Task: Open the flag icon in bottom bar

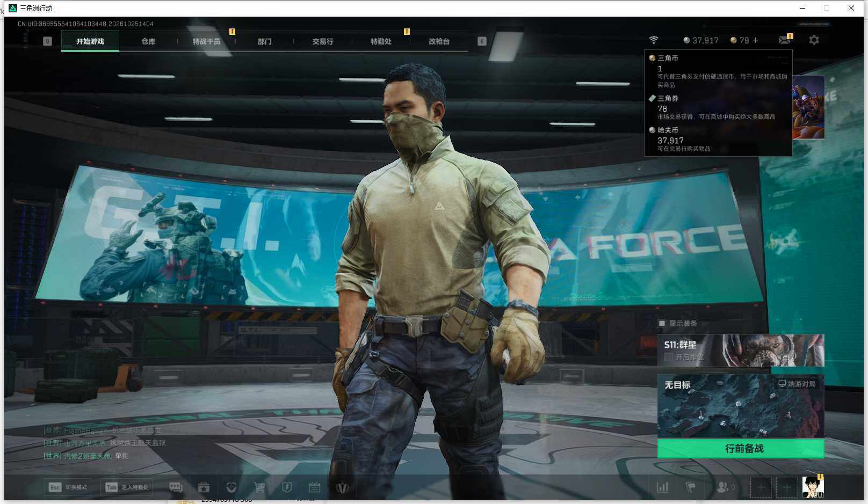Action: coord(691,487)
